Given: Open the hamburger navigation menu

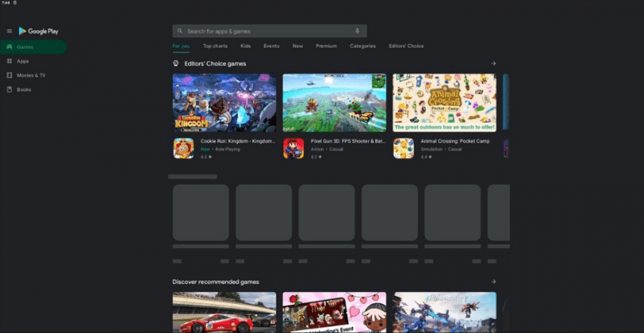Looking at the screenshot, I should click(x=9, y=31).
